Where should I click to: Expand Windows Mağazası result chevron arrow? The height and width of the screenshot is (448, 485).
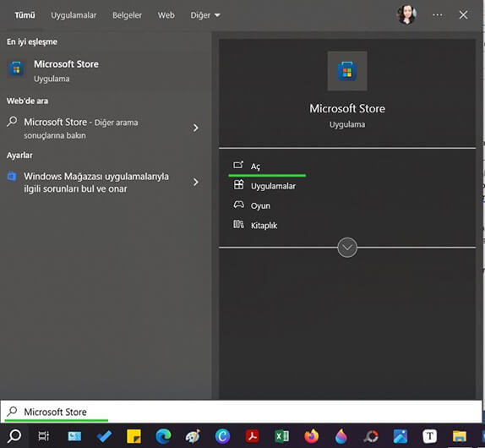point(195,182)
